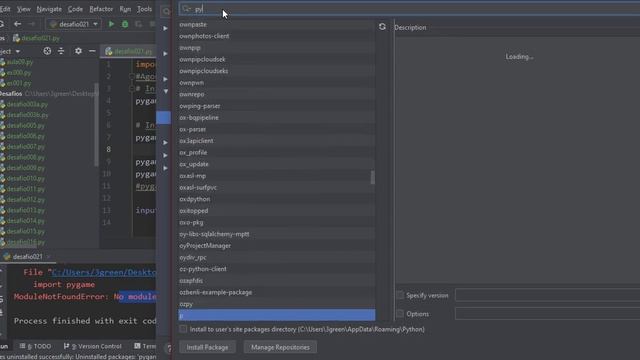Select the desafio021 run tab
This screenshot has width=640, height=360.
[x=27, y=257]
